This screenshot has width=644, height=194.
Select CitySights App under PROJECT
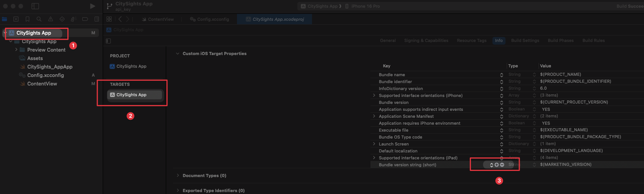click(x=131, y=66)
